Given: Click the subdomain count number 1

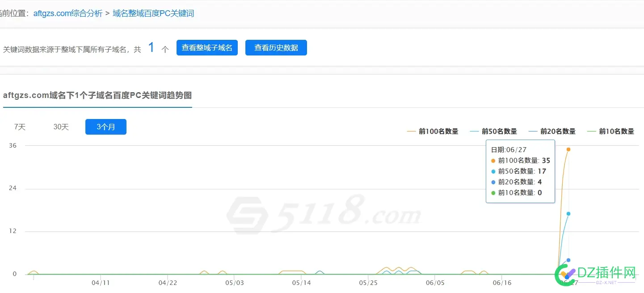Looking at the screenshot, I should (151, 47).
